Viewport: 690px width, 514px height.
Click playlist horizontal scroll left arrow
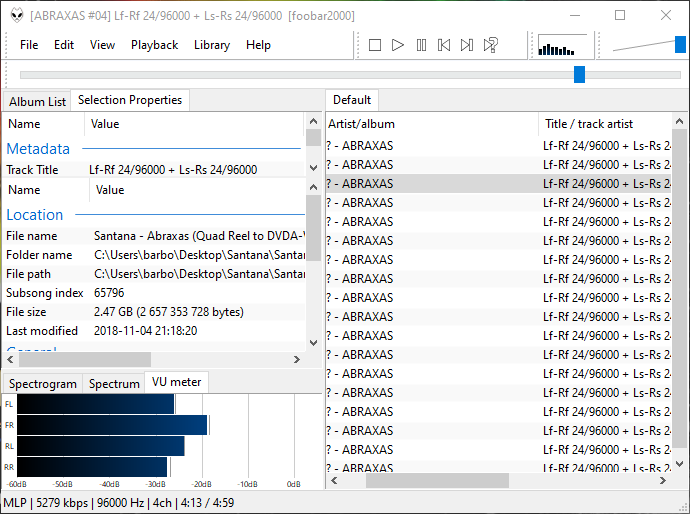[334, 481]
